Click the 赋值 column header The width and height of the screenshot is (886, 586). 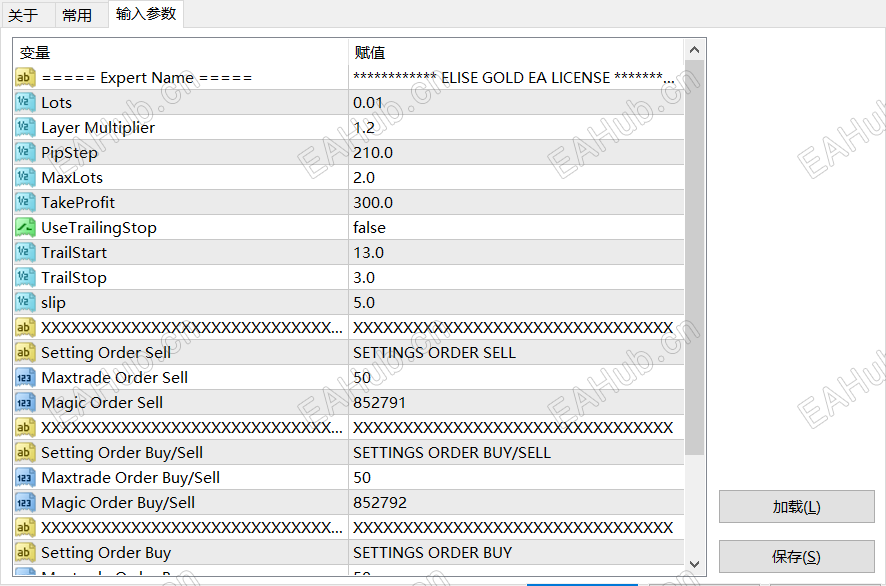[516, 53]
